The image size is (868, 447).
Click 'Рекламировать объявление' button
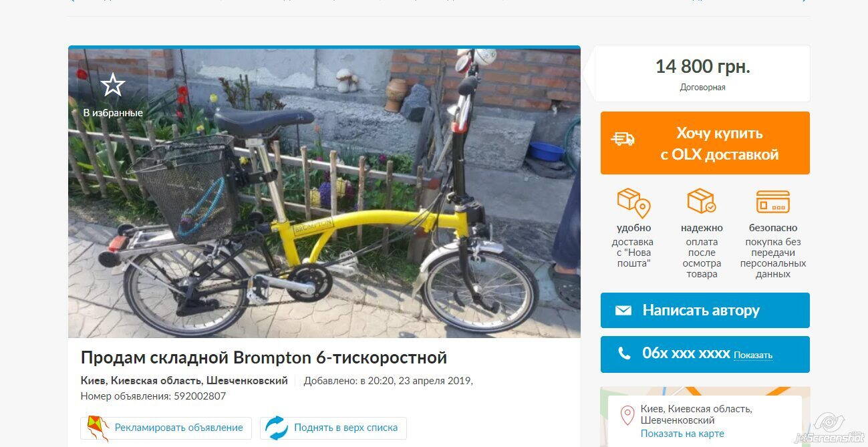[166, 428]
